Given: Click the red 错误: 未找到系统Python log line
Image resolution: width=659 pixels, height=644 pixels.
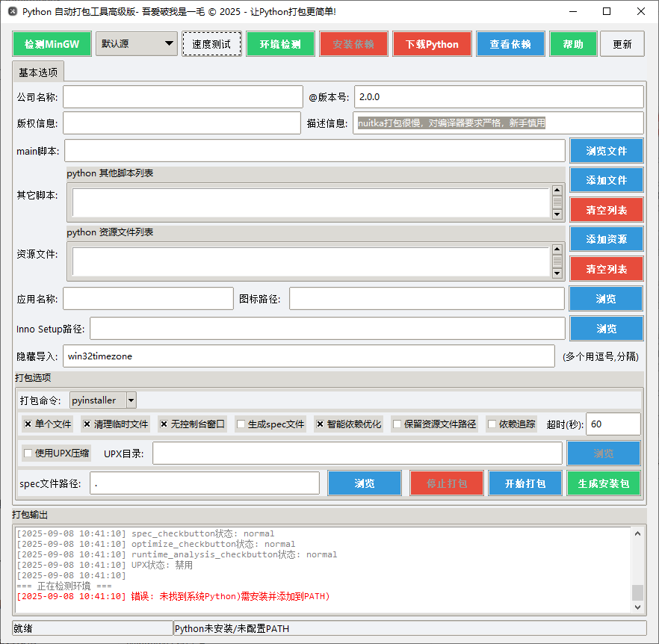Looking at the screenshot, I should click(x=173, y=596).
